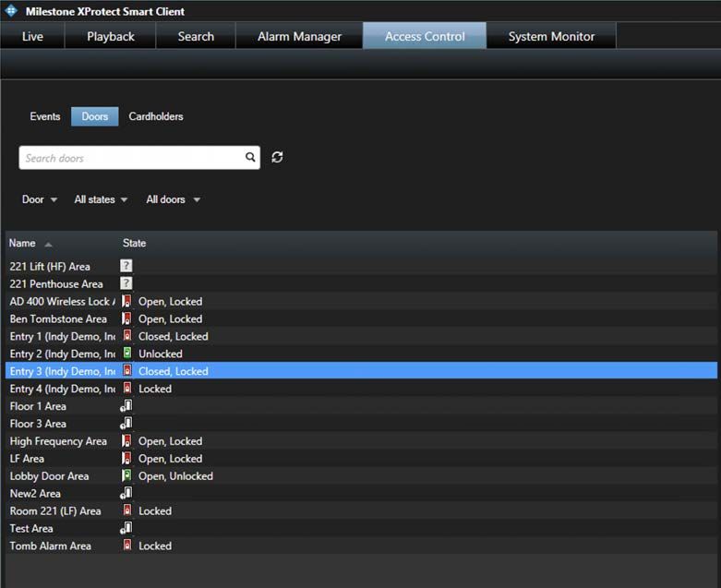This screenshot has height=588, width=721.
Task: Select the Doors sub-tab
Action: tap(95, 117)
